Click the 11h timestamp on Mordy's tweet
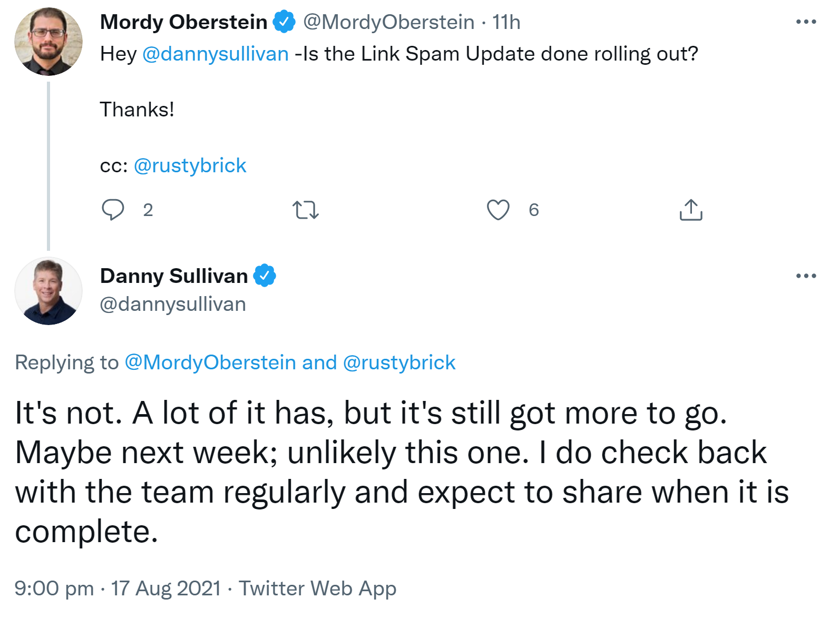 (506, 22)
